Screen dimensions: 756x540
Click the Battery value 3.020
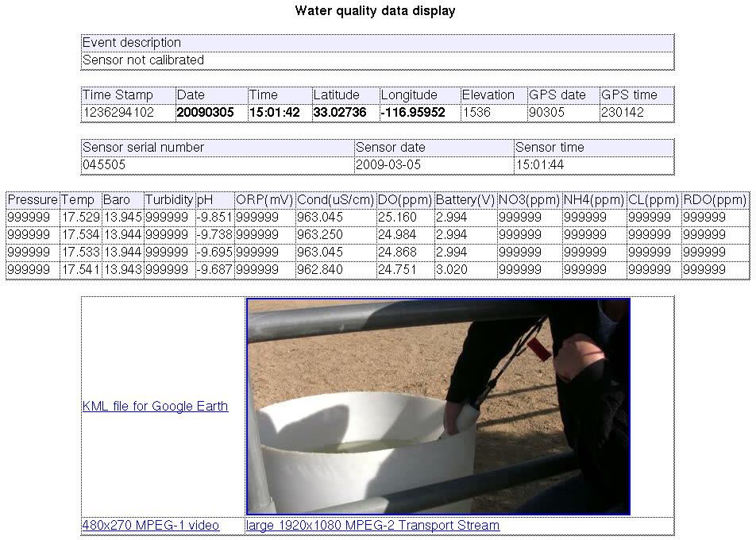(451, 269)
